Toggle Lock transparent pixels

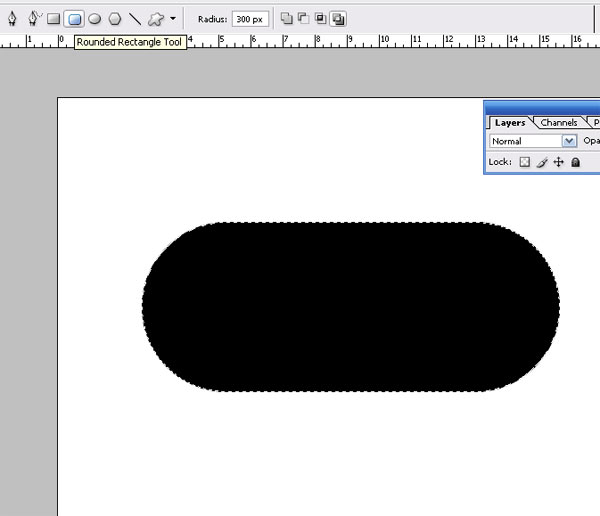coord(525,162)
